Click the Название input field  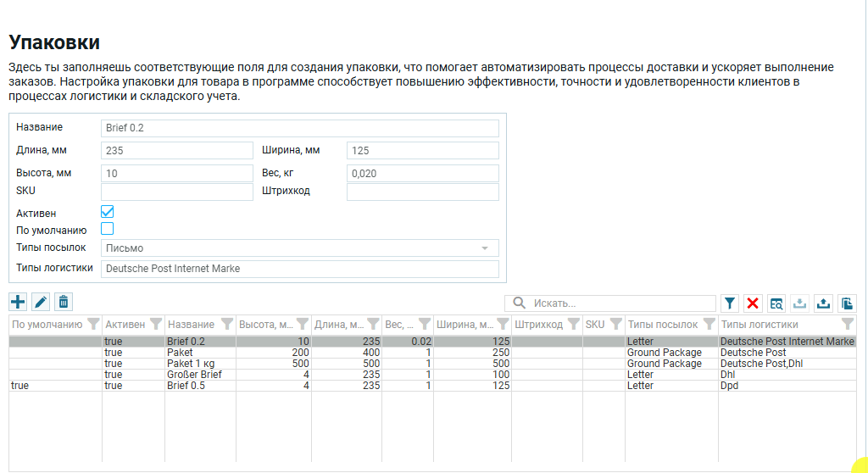point(300,128)
